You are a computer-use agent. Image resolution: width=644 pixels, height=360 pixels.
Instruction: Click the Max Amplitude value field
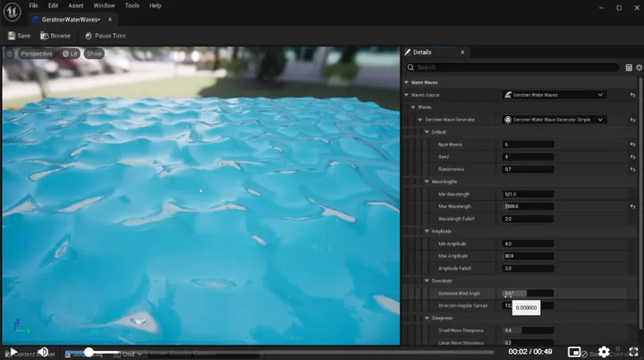click(x=528, y=255)
